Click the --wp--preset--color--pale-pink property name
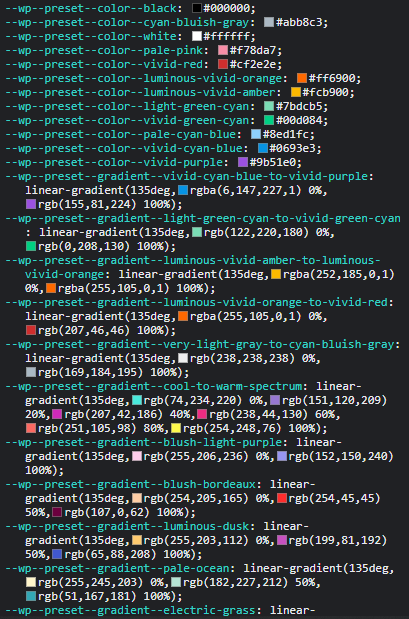This screenshot has width=409, height=619. click(x=104, y=51)
